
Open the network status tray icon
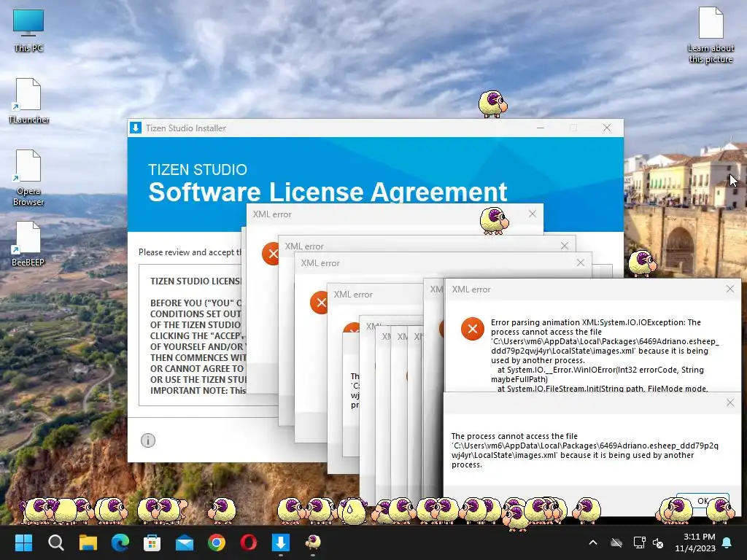pyautogui.click(x=639, y=542)
